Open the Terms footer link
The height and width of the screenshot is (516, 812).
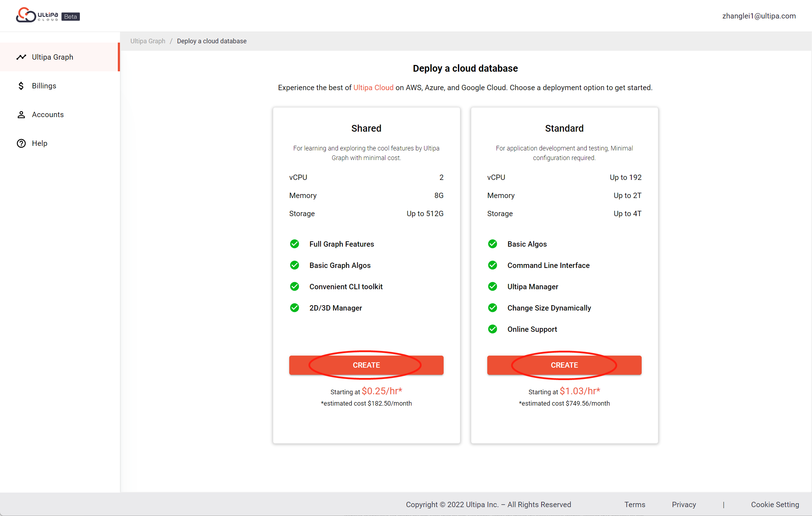point(635,505)
